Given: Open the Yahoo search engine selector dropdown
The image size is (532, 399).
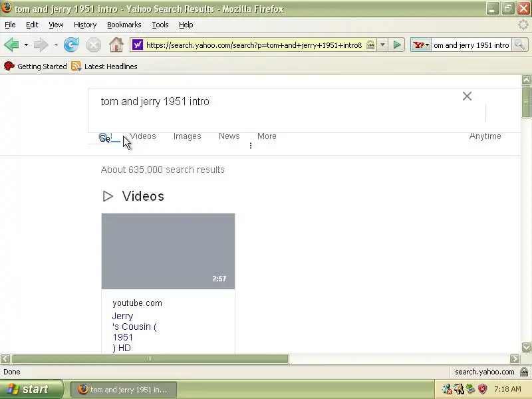Looking at the screenshot, I should point(421,45).
